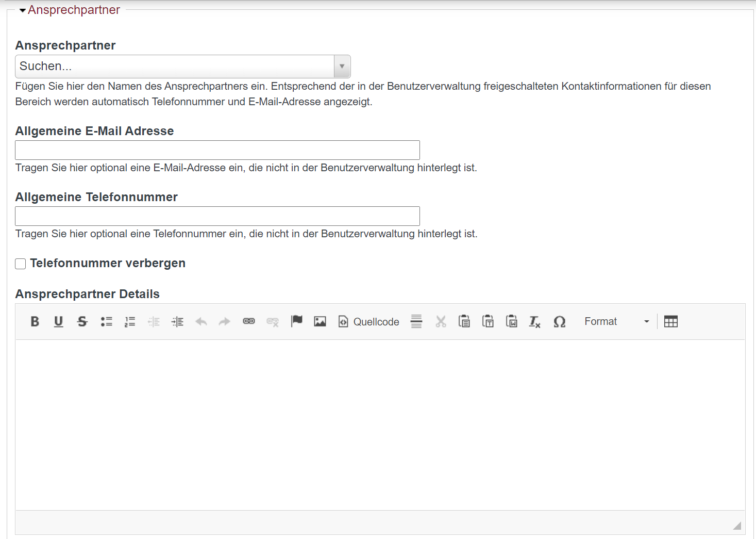Click the Allgemeine Telefonnummer input field
756x539 pixels.
217,216
